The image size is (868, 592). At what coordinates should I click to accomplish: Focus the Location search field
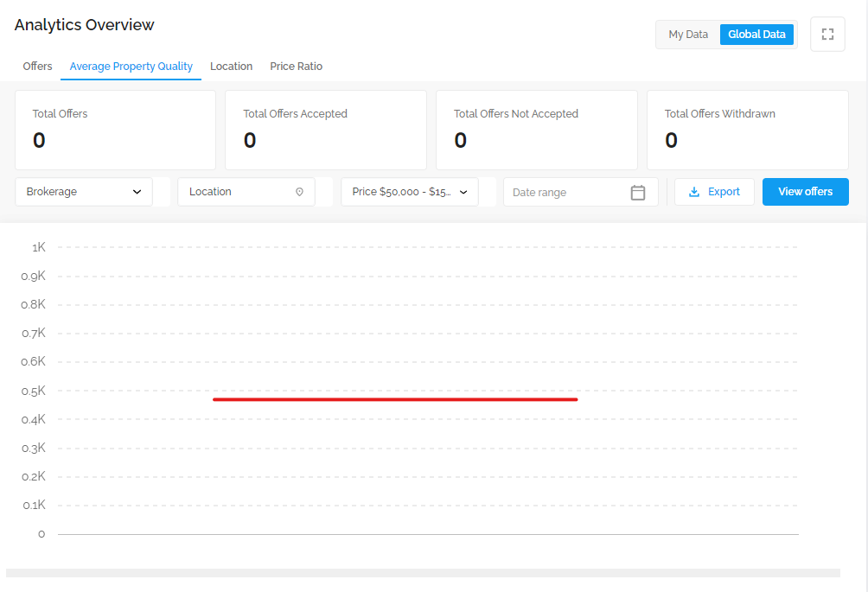pyautogui.click(x=246, y=192)
